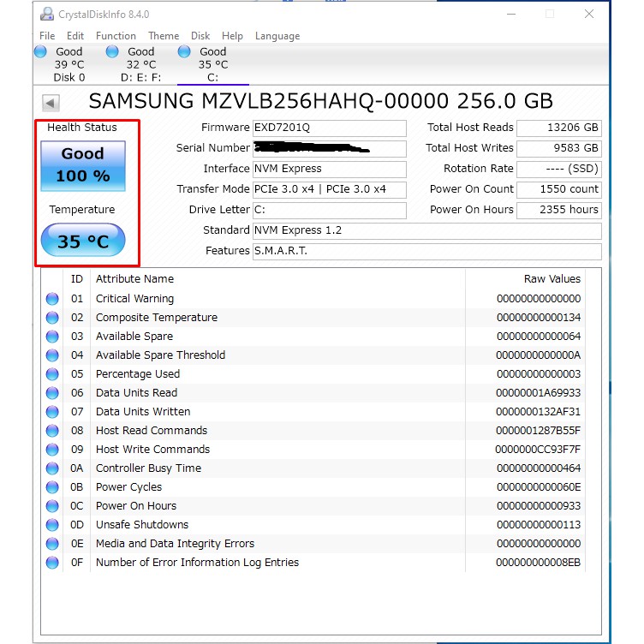Click the Interface field NVM Express
The width and height of the screenshot is (644, 644).
pyautogui.click(x=330, y=169)
